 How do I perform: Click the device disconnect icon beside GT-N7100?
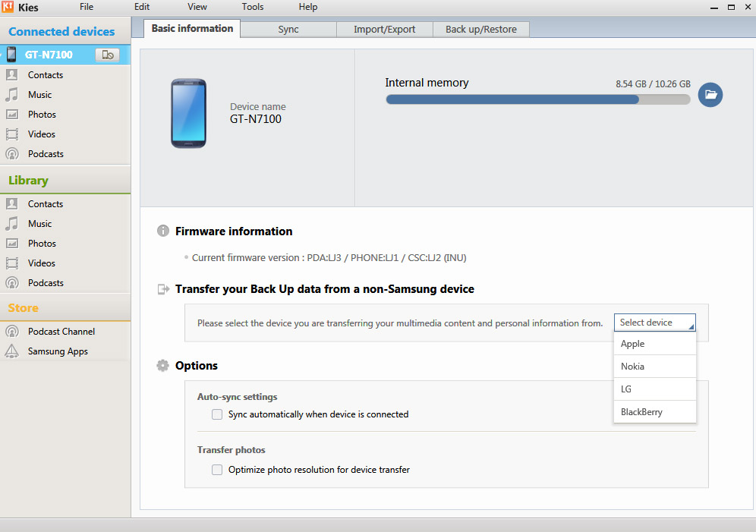point(108,55)
